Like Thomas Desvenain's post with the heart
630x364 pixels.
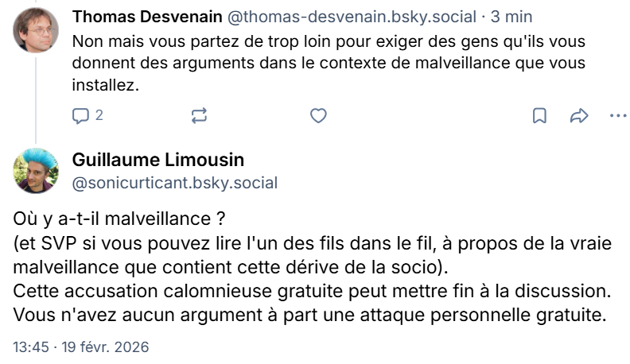pos(318,116)
